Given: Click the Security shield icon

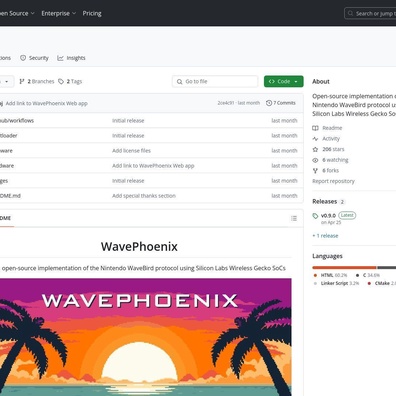Looking at the screenshot, I should (x=23, y=58).
